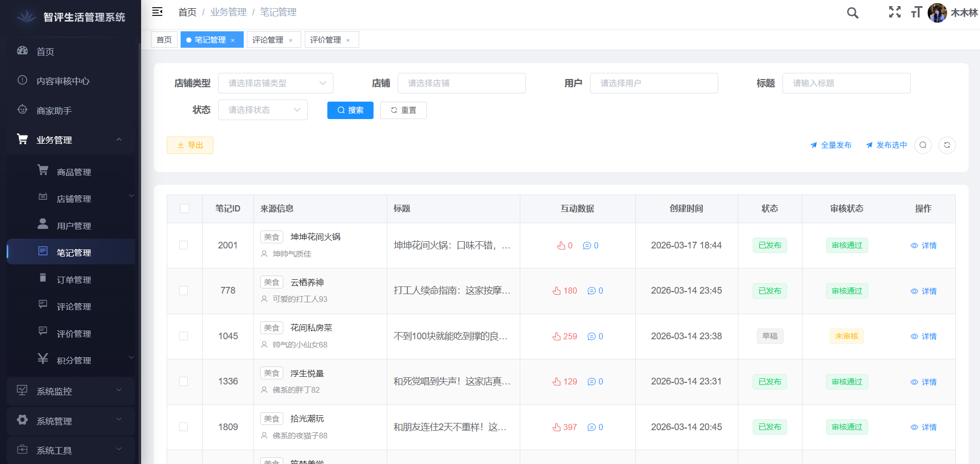Image resolution: width=980 pixels, height=464 pixels.
Task: Open 详情 for note 778
Action: click(x=924, y=291)
